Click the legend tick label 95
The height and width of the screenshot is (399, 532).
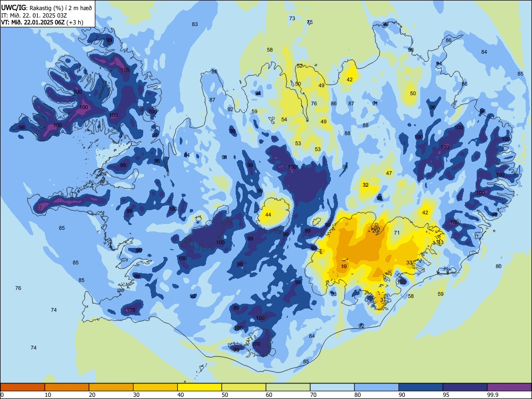pyautogui.click(x=446, y=395)
